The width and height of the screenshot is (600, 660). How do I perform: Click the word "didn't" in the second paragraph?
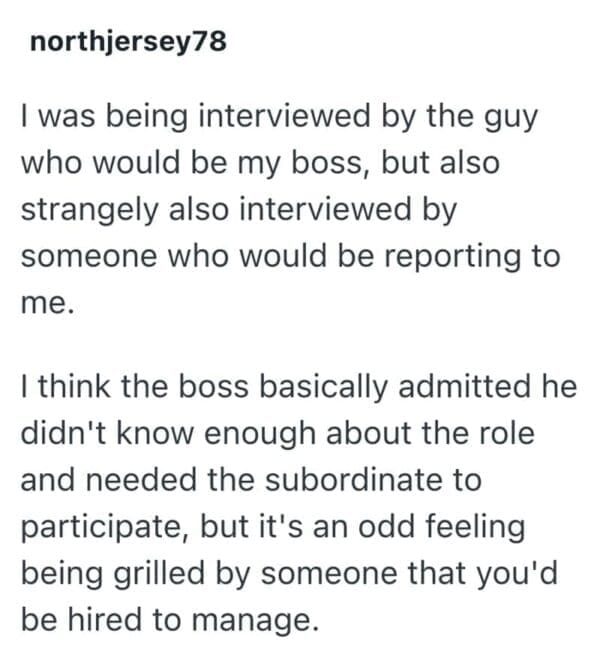pos(57,433)
